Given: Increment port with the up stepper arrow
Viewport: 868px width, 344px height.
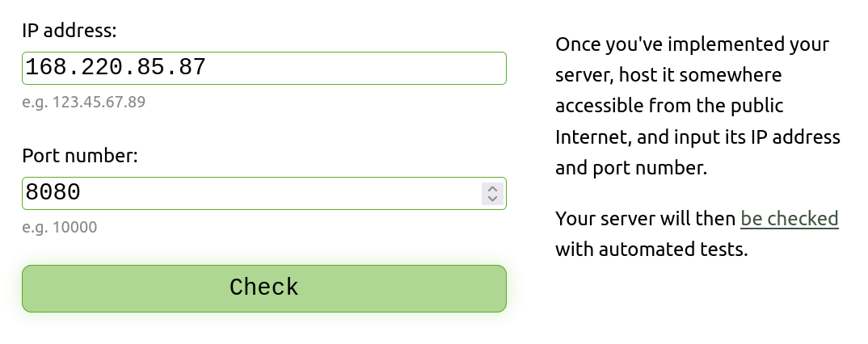Looking at the screenshot, I should [492, 189].
